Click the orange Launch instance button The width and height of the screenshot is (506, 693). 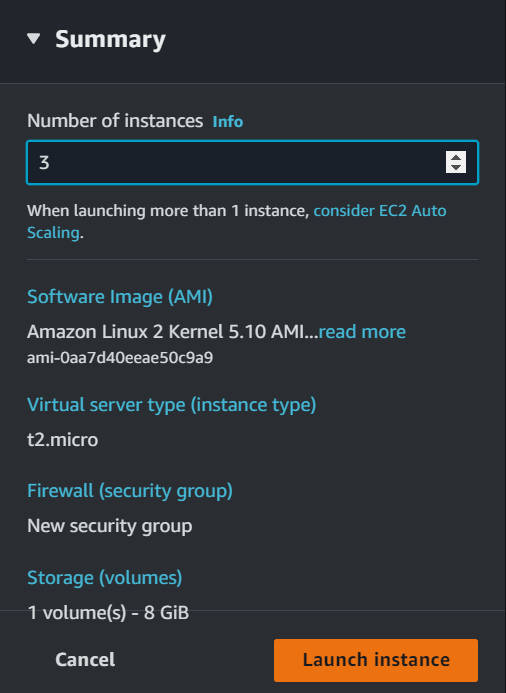coord(376,660)
